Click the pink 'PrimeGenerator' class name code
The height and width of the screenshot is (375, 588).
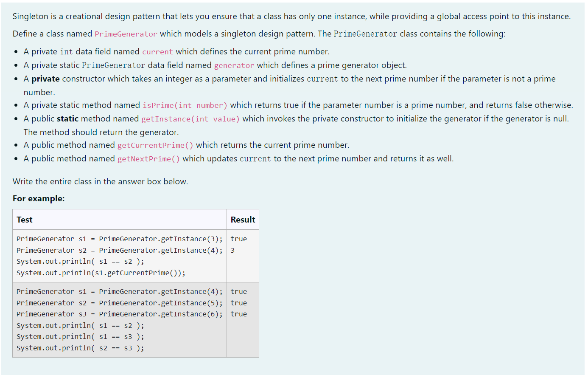pos(126,34)
